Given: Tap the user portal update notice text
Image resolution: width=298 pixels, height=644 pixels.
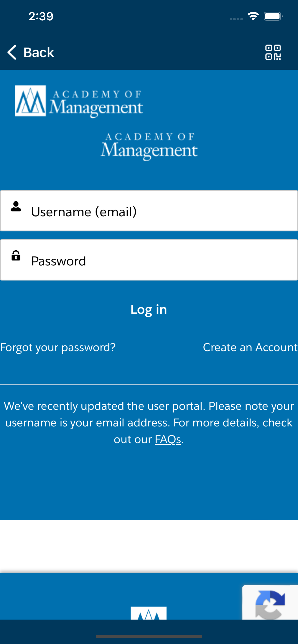Looking at the screenshot, I should pos(149,422).
